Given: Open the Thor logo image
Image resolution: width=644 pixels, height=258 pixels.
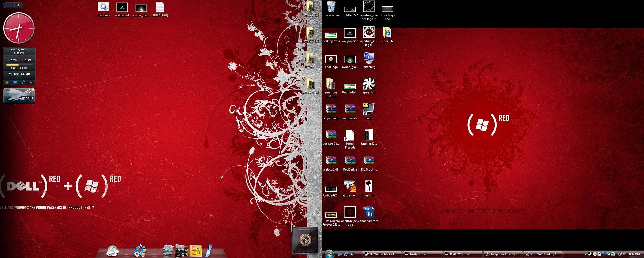Looking at the screenshot, I should (331, 62).
